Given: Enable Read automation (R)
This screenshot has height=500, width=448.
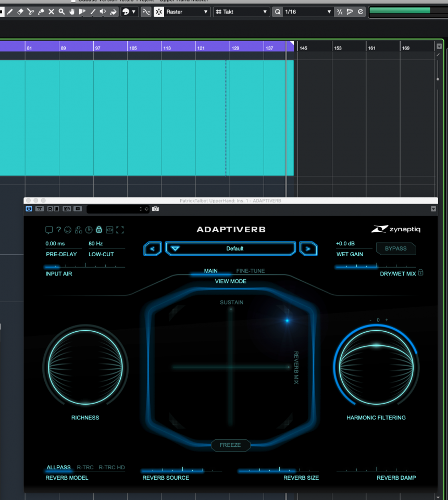Looking at the screenshot, I should (50, 209).
